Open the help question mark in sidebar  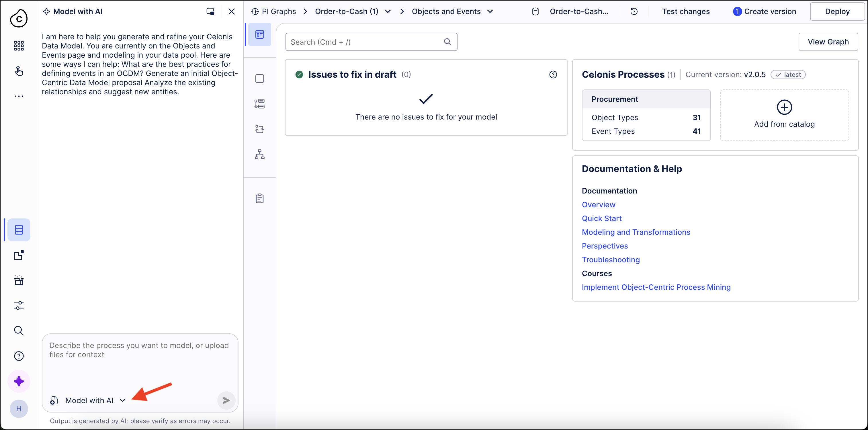click(19, 356)
